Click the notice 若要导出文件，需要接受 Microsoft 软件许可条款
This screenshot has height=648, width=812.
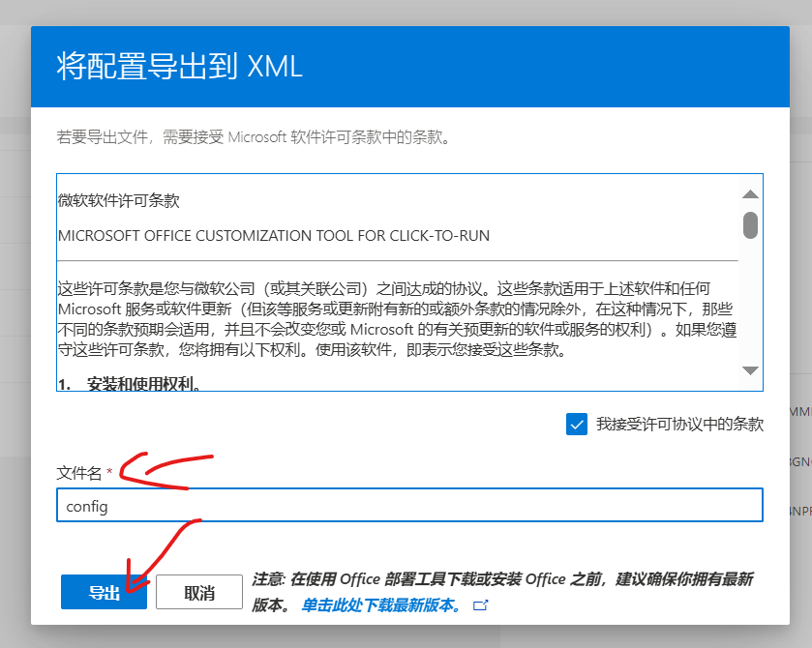pyautogui.click(x=254, y=137)
